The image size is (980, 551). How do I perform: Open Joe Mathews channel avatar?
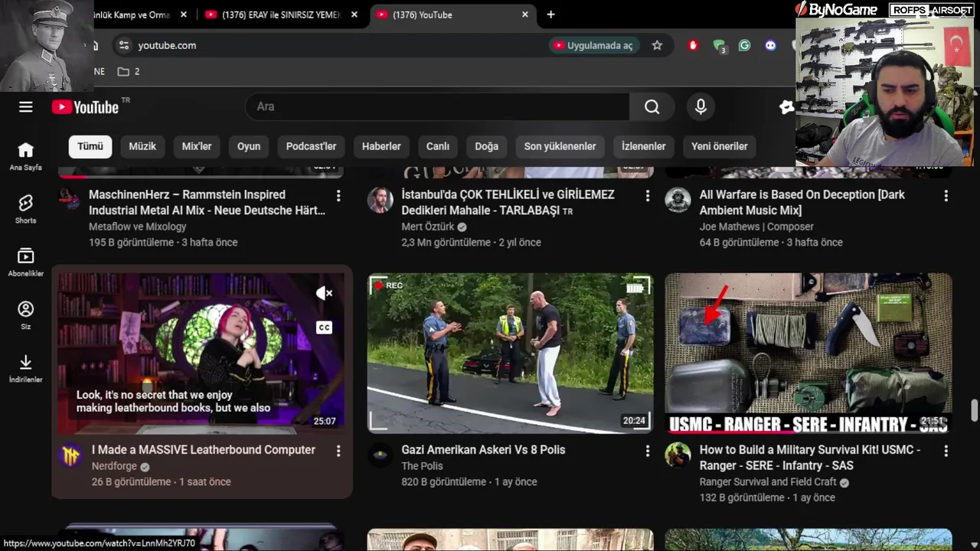coord(678,201)
